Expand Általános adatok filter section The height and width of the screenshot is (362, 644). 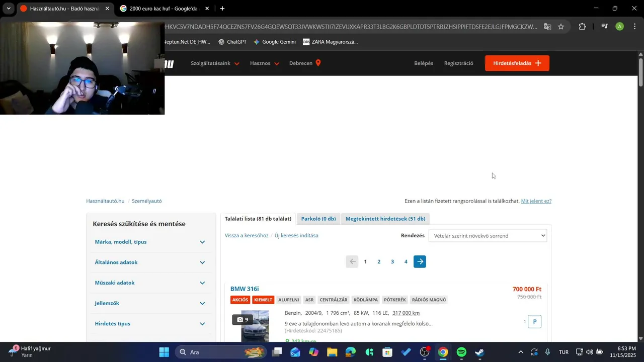click(151, 262)
